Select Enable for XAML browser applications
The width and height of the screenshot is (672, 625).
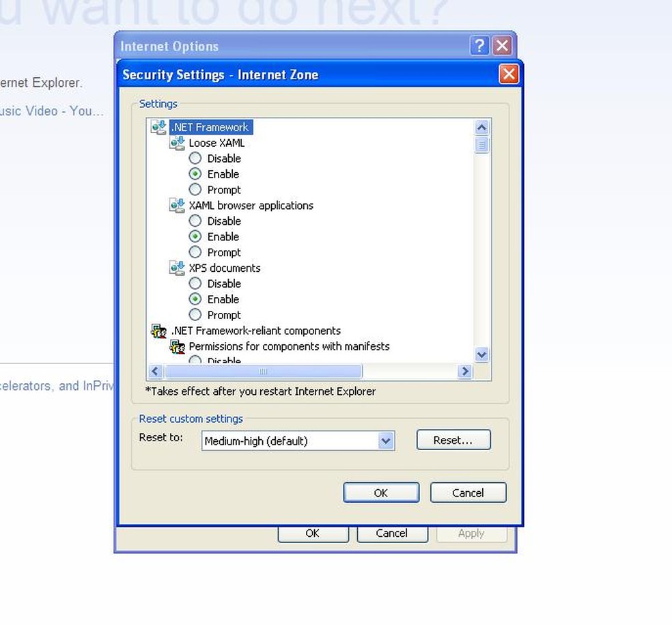pos(195,236)
